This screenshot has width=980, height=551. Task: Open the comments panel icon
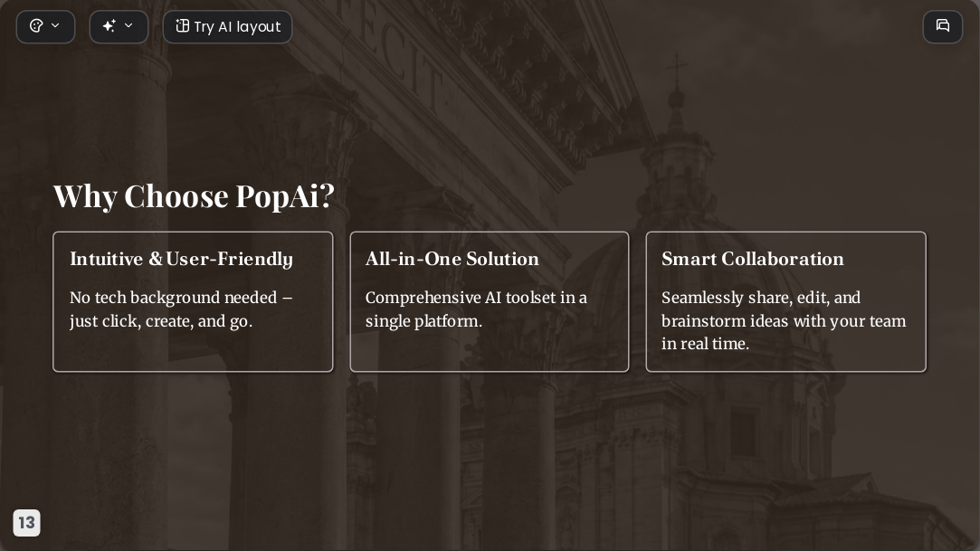tap(943, 27)
